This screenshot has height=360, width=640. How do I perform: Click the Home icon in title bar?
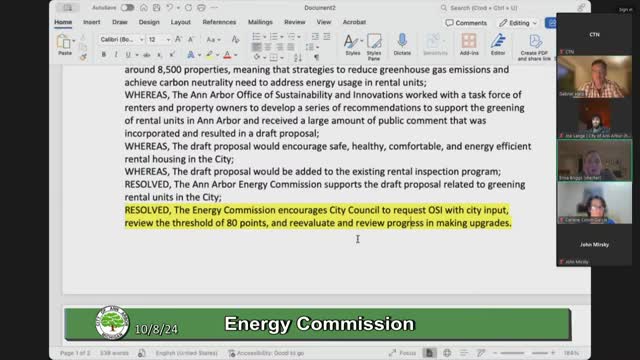(x=144, y=8)
